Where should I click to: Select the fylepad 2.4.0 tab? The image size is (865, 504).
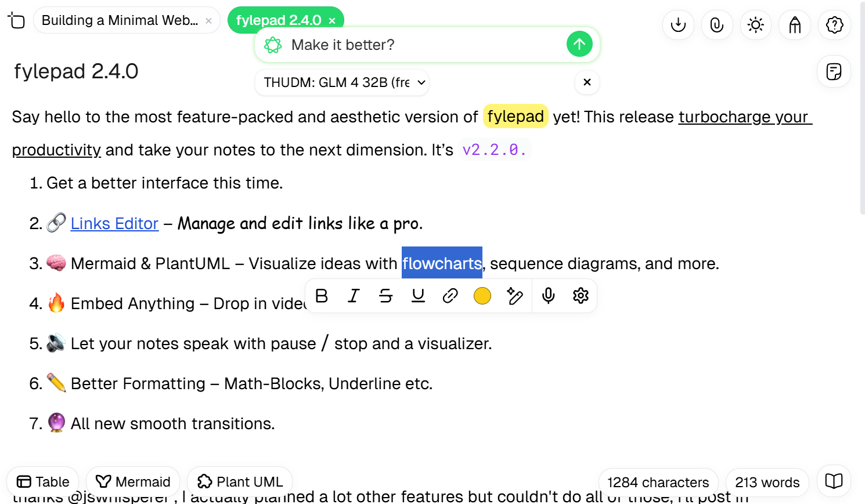click(277, 19)
